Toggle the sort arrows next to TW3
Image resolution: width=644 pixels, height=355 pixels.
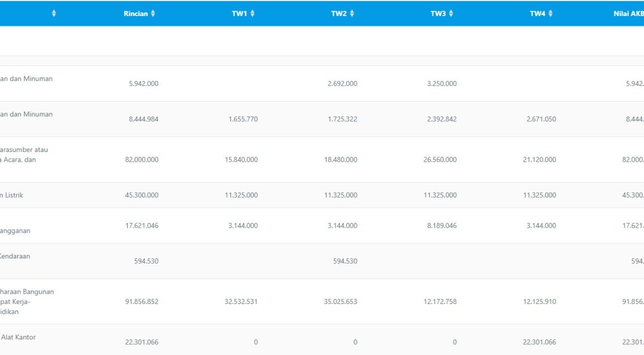[451, 13]
